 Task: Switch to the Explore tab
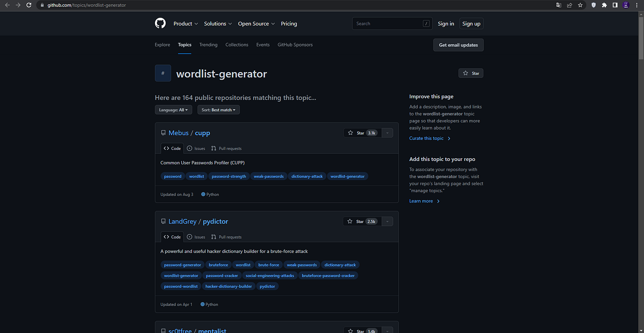(x=162, y=45)
